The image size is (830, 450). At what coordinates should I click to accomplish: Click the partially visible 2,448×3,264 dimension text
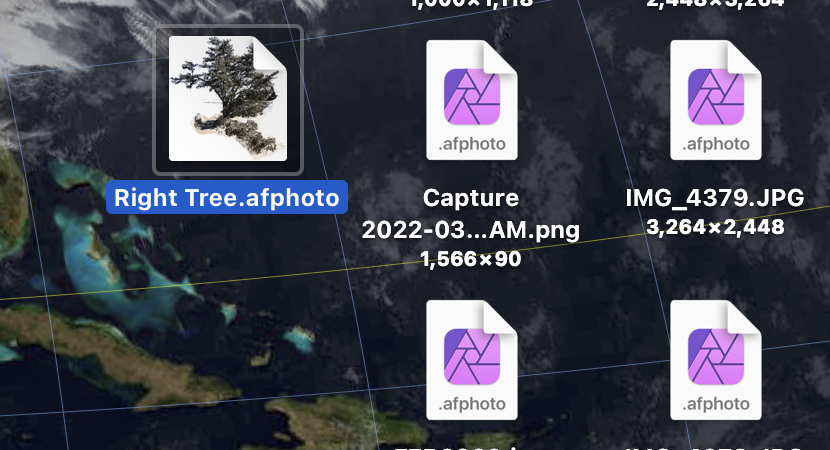coord(715,4)
